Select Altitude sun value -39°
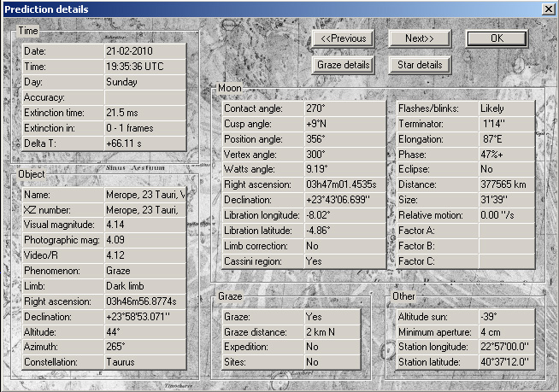The height and width of the screenshot is (392, 559). point(507,317)
